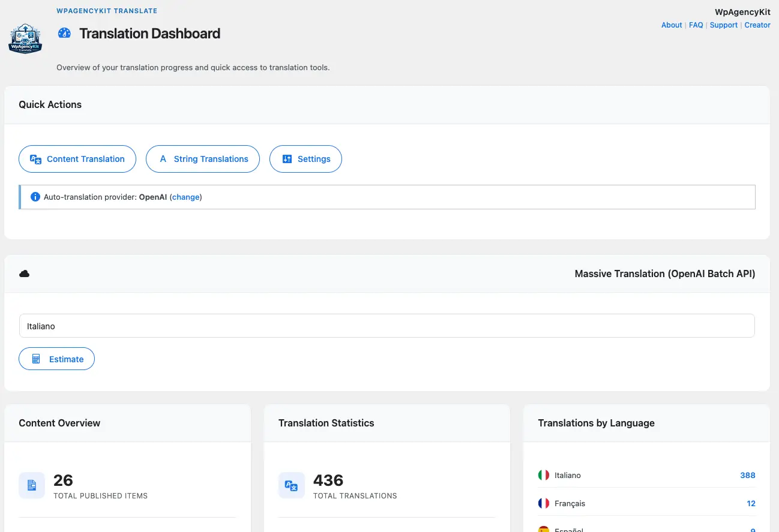Open the Italiano language dropdown
The width and height of the screenshot is (779, 532).
(x=387, y=326)
